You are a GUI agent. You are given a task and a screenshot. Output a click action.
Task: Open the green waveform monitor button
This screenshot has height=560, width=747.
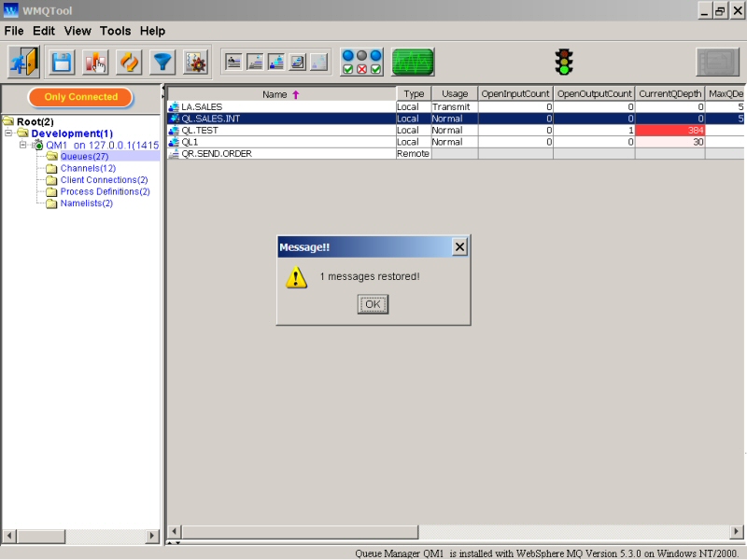[413, 62]
